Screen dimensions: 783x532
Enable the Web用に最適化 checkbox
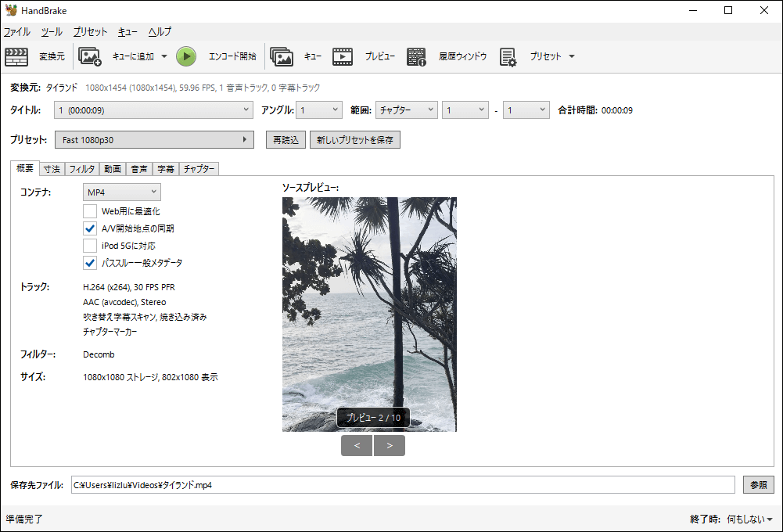[x=90, y=210]
